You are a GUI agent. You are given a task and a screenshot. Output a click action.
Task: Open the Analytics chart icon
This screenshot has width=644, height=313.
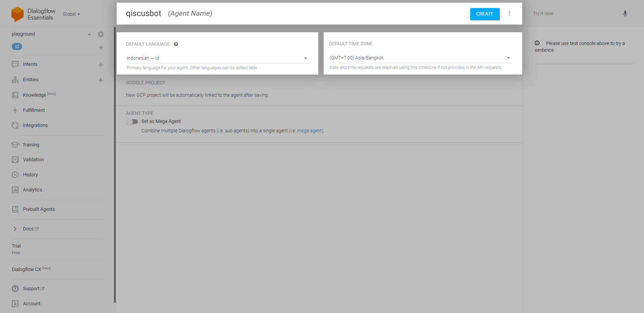pyautogui.click(x=15, y=190)
